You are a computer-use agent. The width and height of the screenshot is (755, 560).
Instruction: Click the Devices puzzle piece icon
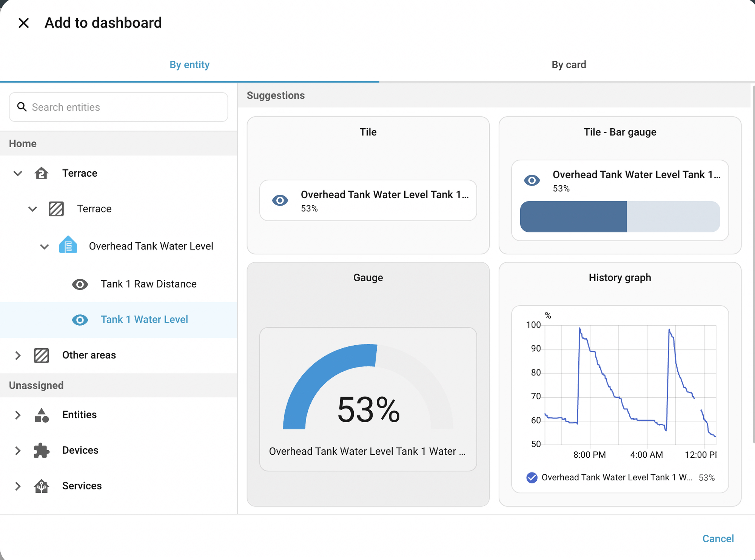[42, 451]
